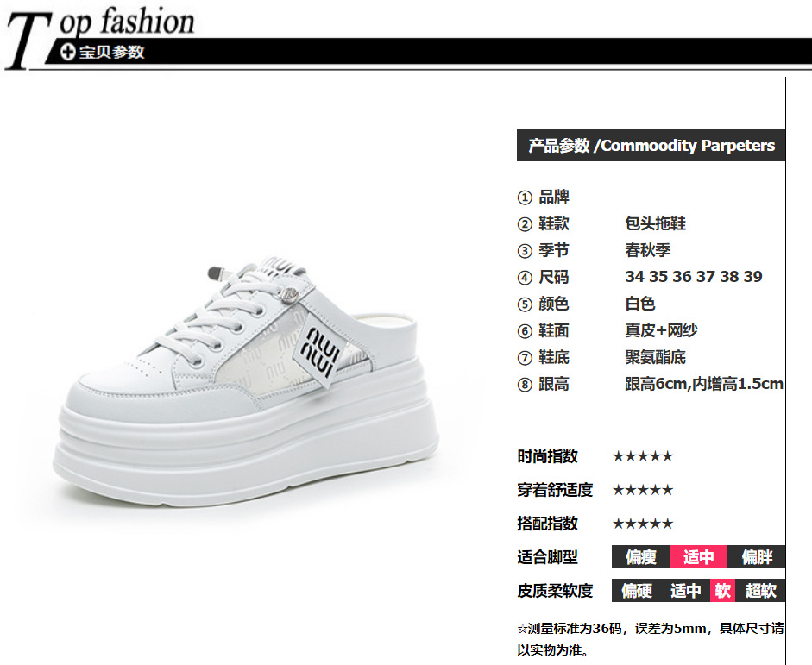Click the circled number 2 next to 鞋款

point(525,224)
